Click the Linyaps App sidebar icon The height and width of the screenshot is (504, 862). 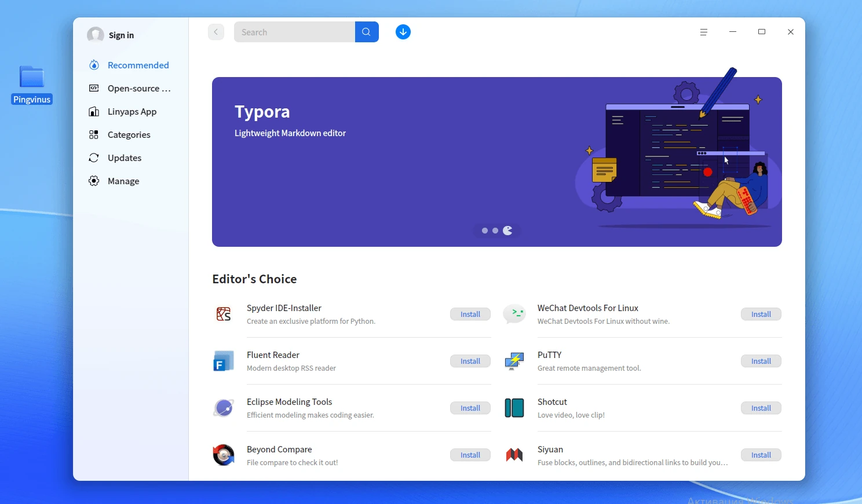point(94,111)
